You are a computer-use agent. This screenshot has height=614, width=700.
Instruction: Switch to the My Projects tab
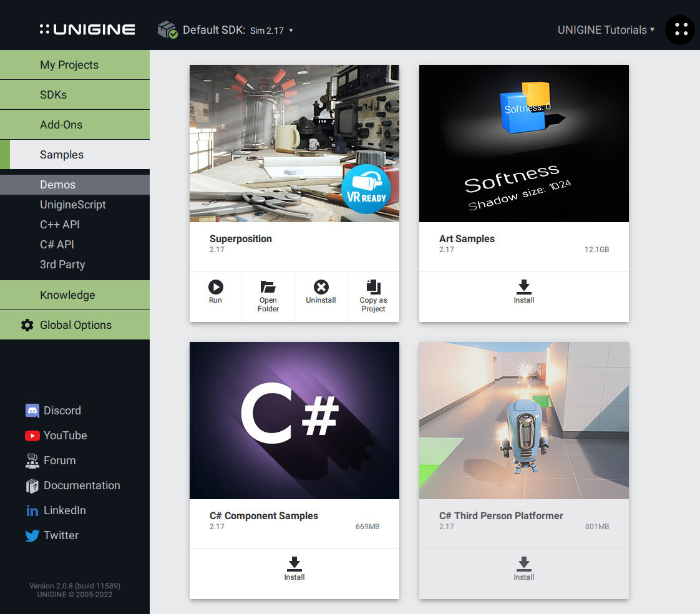click(69, 65)
